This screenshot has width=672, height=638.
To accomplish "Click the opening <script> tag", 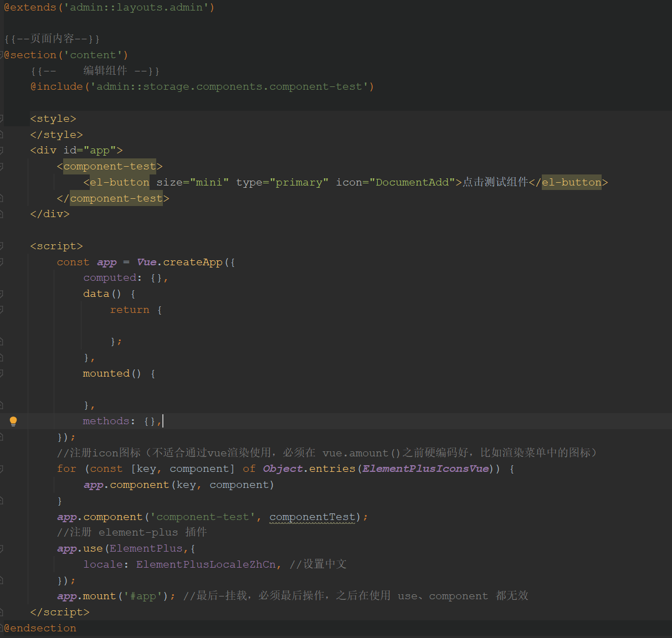I will pos(57,246).
